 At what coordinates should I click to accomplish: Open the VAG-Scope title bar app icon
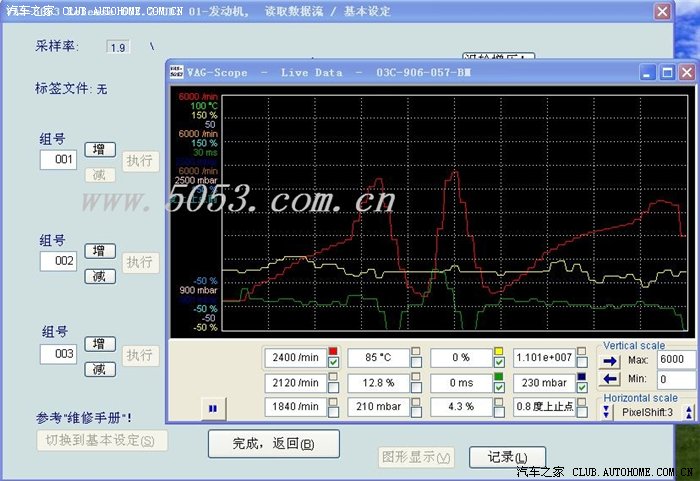[177, 72]
